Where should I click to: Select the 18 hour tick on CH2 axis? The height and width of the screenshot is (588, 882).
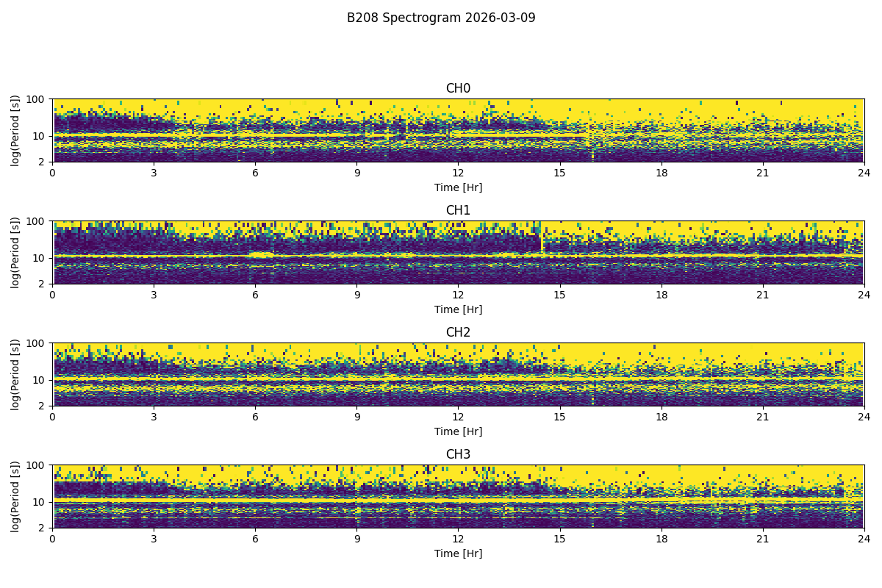pyautogui.click(x=661, y=417)
